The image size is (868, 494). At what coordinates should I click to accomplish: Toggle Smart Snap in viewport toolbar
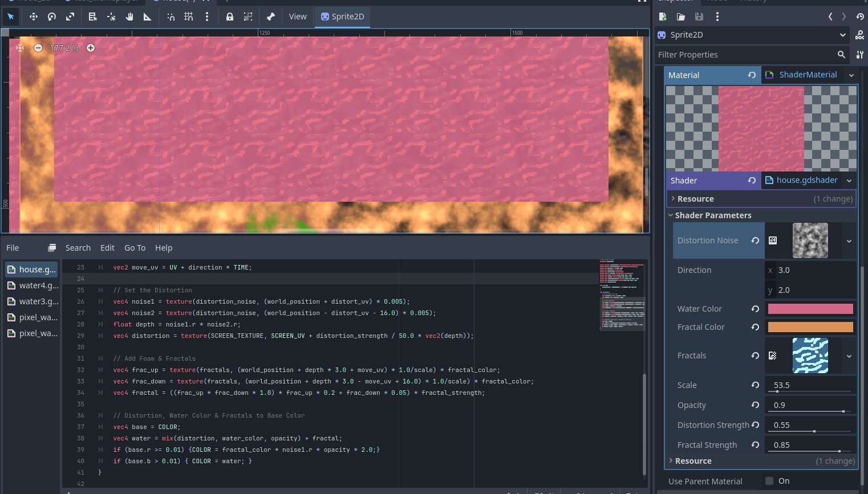pos(171,17)
